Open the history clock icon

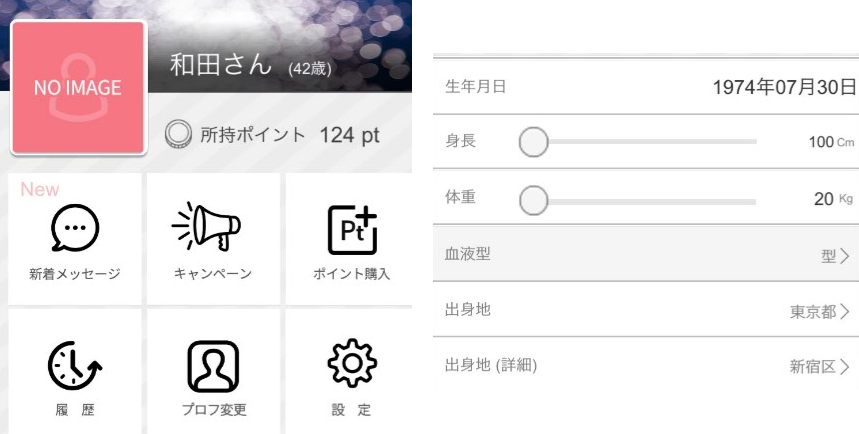[74, 365]
